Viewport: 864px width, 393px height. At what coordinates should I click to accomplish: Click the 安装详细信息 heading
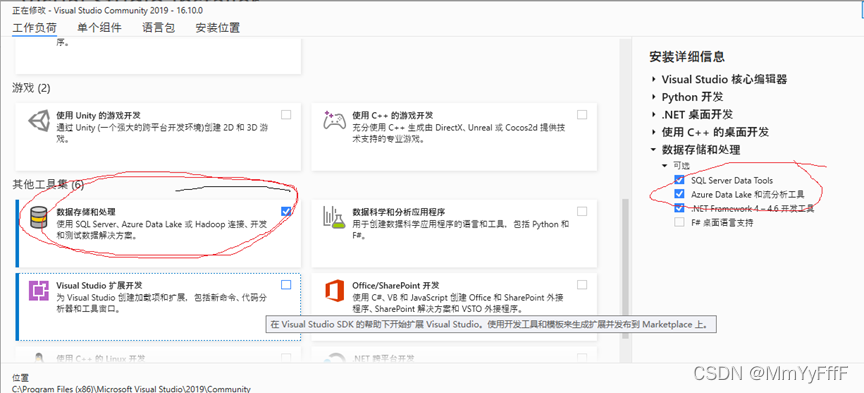pos(687,56)
